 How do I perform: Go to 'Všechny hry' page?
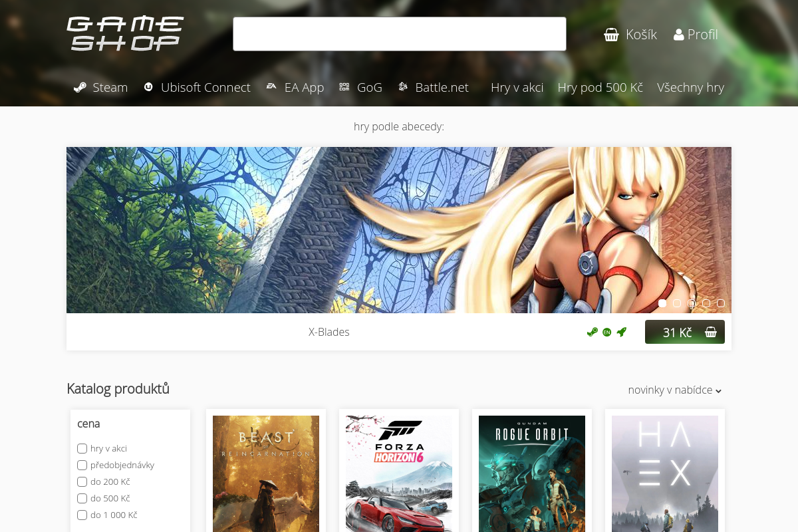point(690,87)
